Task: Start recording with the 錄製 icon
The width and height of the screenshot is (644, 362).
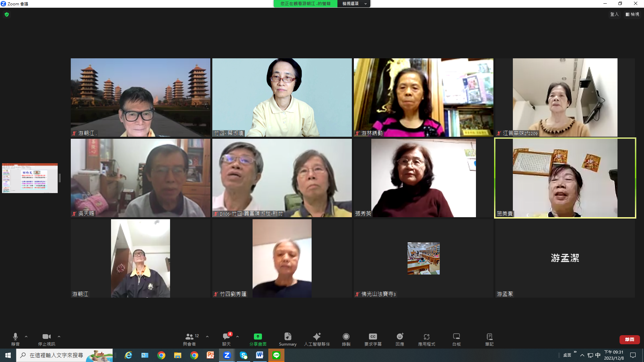Action: point(346,337)
